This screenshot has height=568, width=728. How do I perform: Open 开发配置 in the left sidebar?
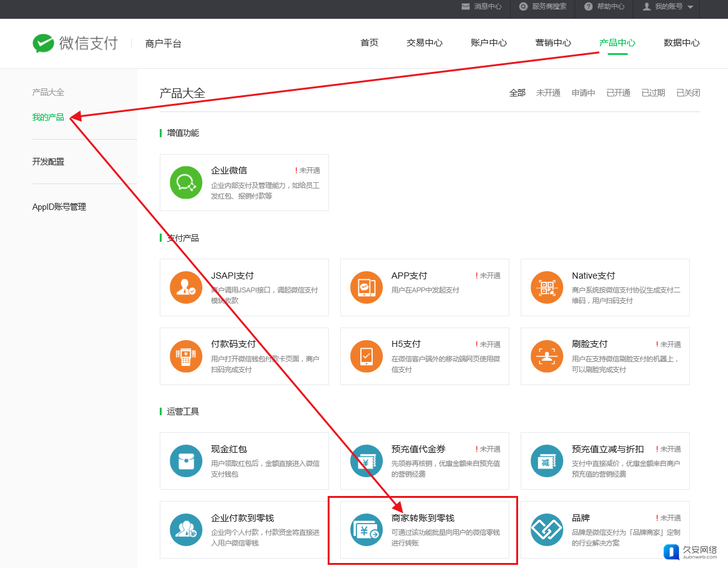48,162
